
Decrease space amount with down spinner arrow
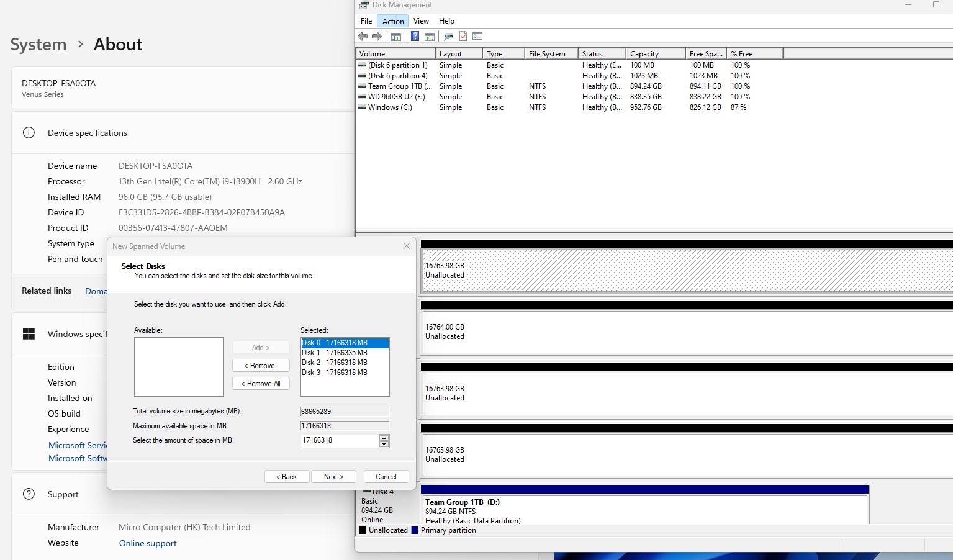tap(384, 444)
